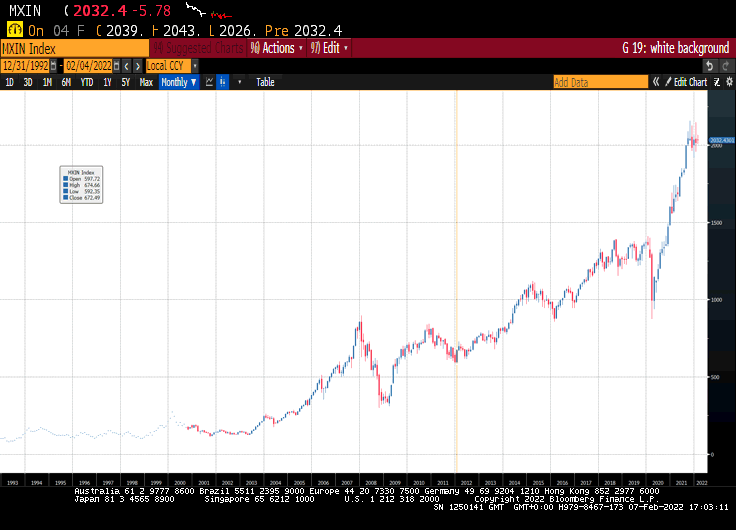The width and height of the screenshot is (736, 530).
Task: Click the 2008 label on the time axis
Action: point(371,483)
